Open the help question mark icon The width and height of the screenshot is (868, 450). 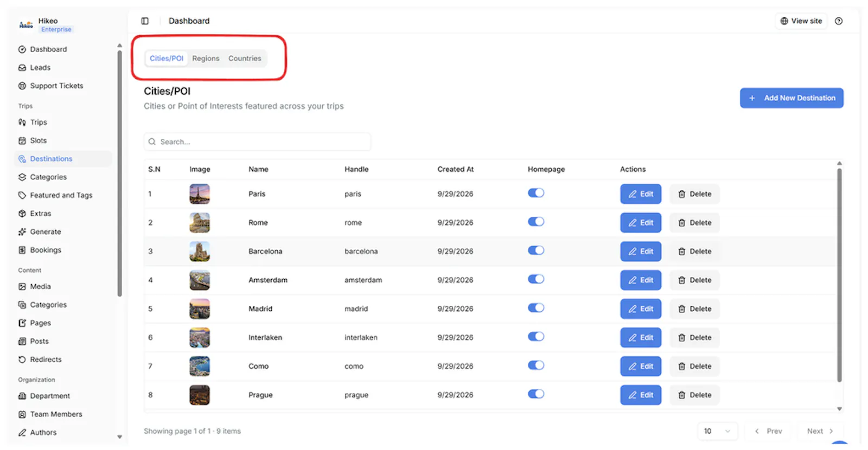click(839, 21)
